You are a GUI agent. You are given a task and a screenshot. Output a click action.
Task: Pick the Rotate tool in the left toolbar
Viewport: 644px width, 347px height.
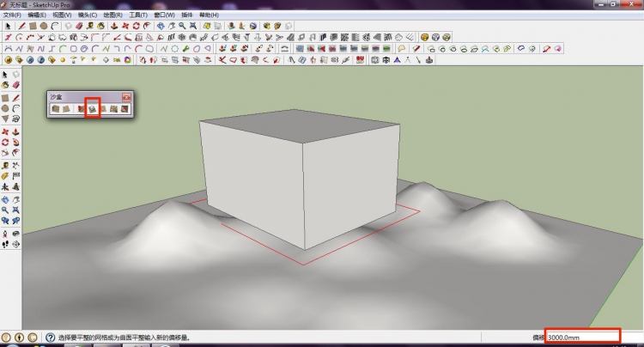pyautogui.click(x=5, y=143)
